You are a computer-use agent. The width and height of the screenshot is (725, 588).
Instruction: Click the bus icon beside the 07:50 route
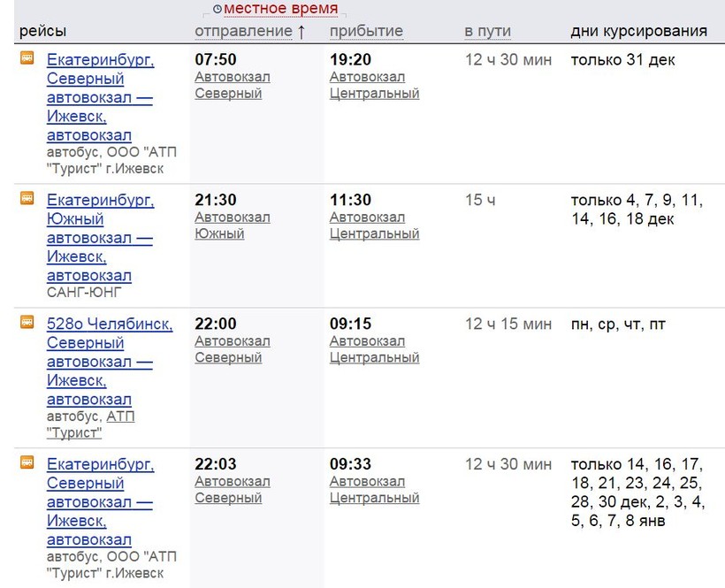[27, 58]
